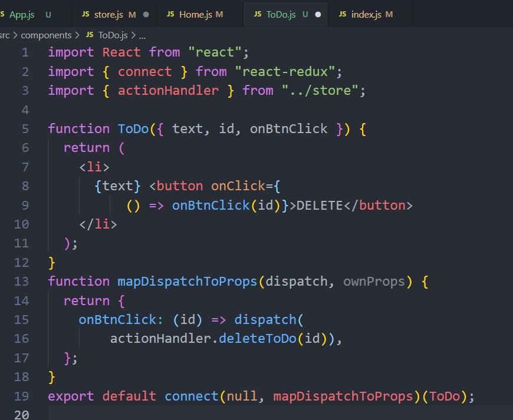The width and height of the screenshot is (513, 420).
Task: Click line number 19 in gutter
Action: pyautogui.click(x=21, y=396)
